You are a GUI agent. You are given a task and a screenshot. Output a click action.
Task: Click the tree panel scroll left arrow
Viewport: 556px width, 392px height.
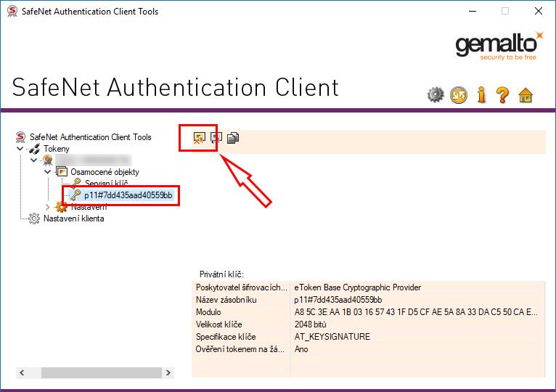pyautogui.click(x=22, y=372)
